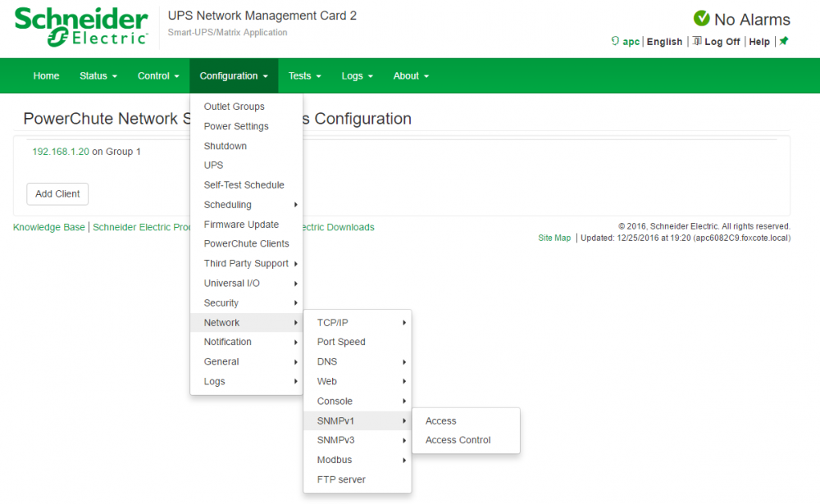Expand the Scheduling submenu
The image size is (820, 504).
(246, 205)
